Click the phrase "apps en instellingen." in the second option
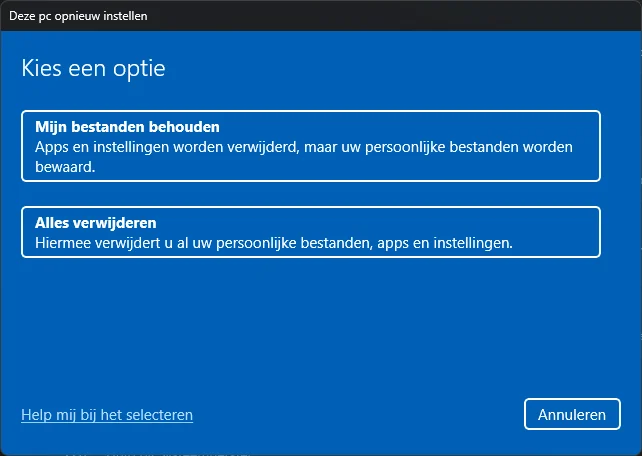The height and width of the screenshot is (456, 642). point(445,243)
